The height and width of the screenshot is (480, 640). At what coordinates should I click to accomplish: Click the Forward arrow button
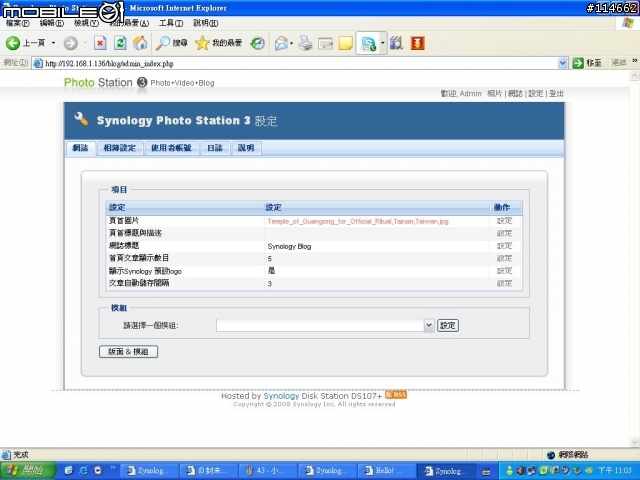tap(70, 43)
